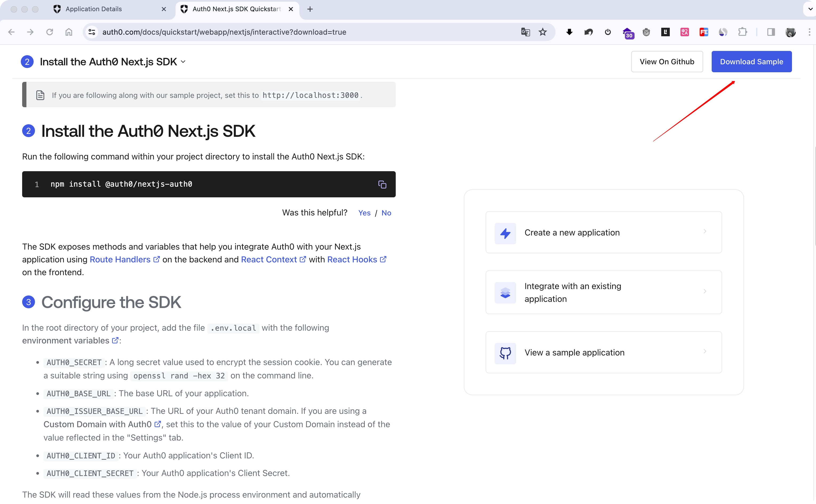Click the Download Sample button
The height and width of the screenshot is (504, 816).
pos(751,61)
